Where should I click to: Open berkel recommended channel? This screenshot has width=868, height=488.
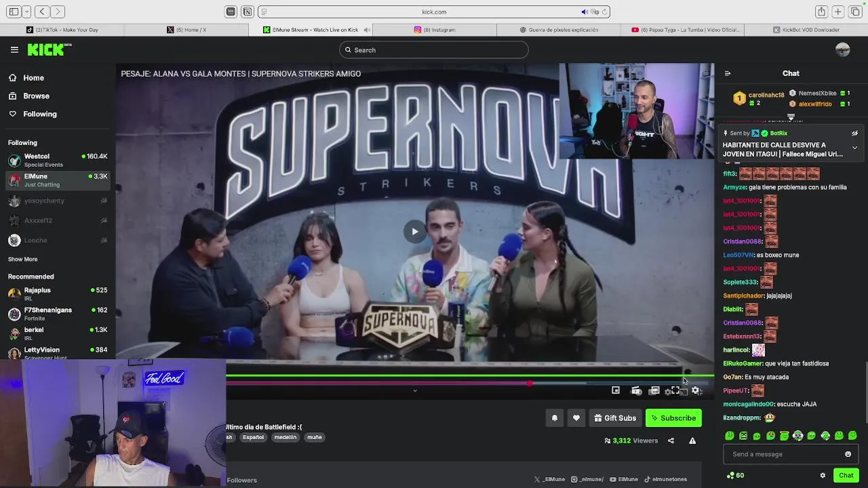[x=58, y=333]
